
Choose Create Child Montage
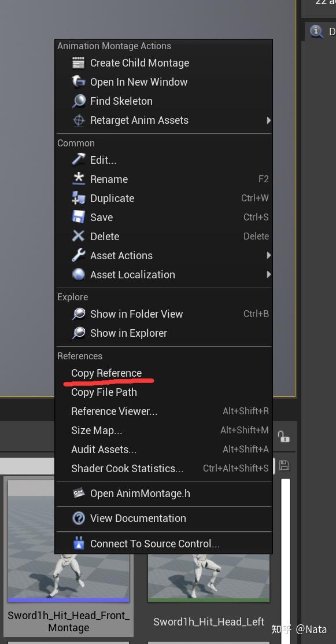pos(139,62)
